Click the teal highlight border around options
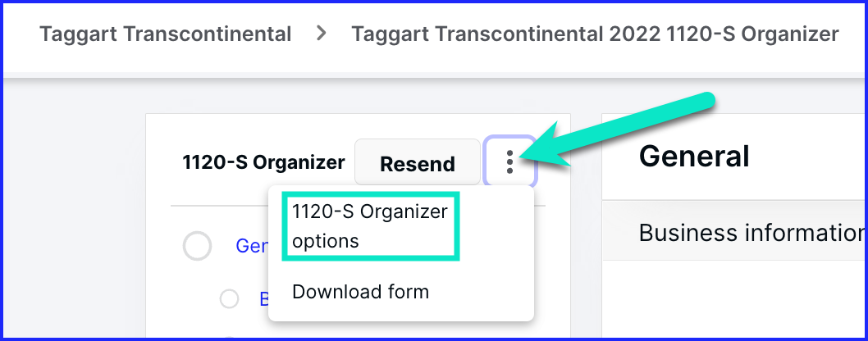The image size is (868, 341). point(371,193)
